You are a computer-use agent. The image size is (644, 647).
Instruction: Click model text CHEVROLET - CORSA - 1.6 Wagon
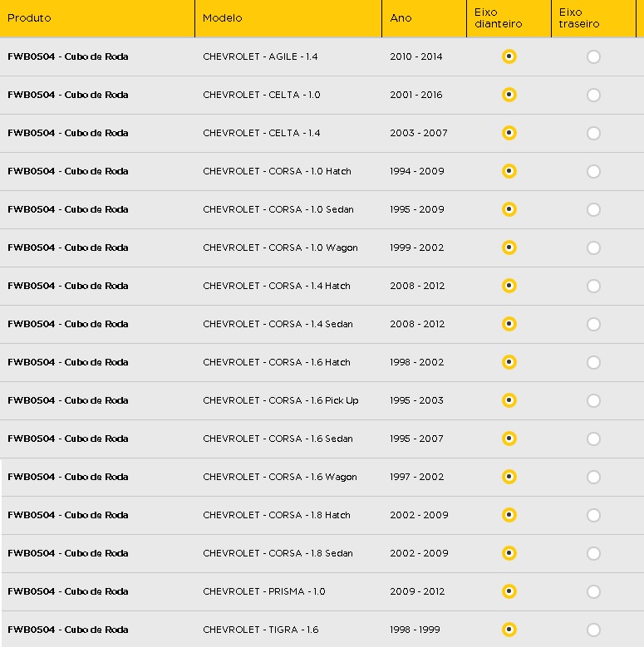280,477
